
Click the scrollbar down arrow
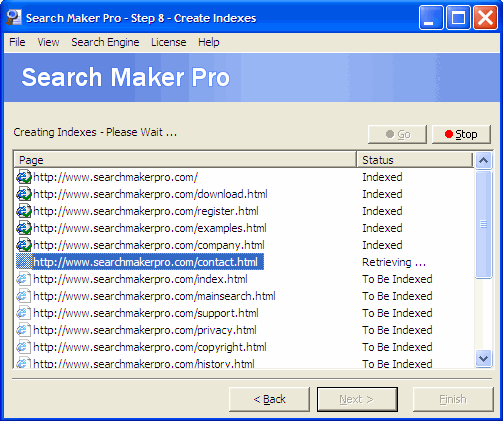(483, 359)
